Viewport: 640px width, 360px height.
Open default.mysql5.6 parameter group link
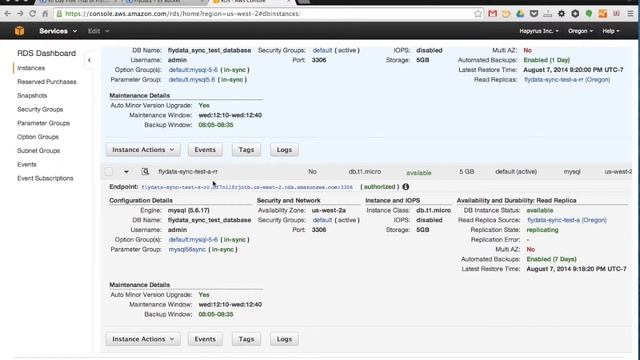coord(191,80)
